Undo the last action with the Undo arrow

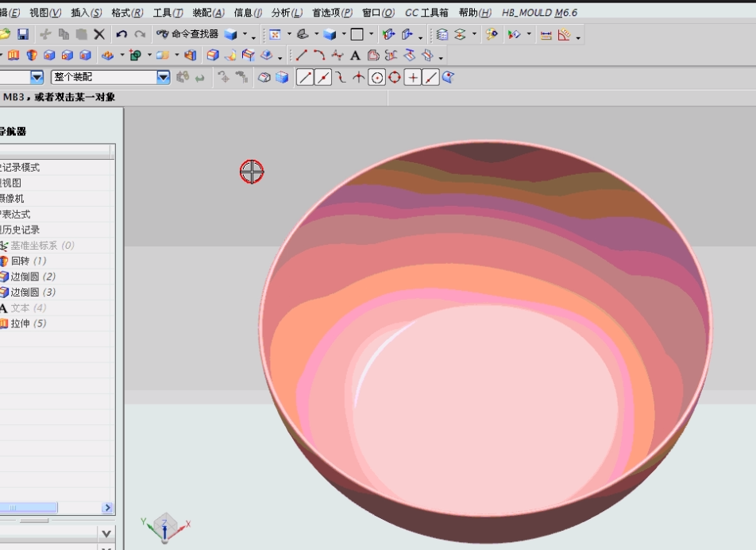coord(121,34)
